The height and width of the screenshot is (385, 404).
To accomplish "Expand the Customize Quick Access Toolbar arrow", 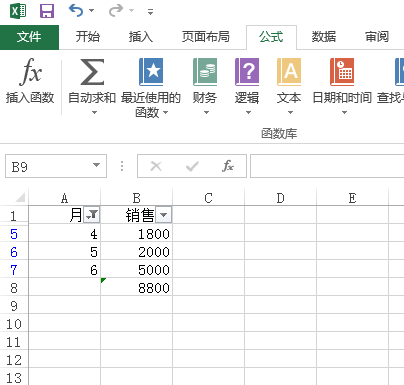I will pos(151,12).
